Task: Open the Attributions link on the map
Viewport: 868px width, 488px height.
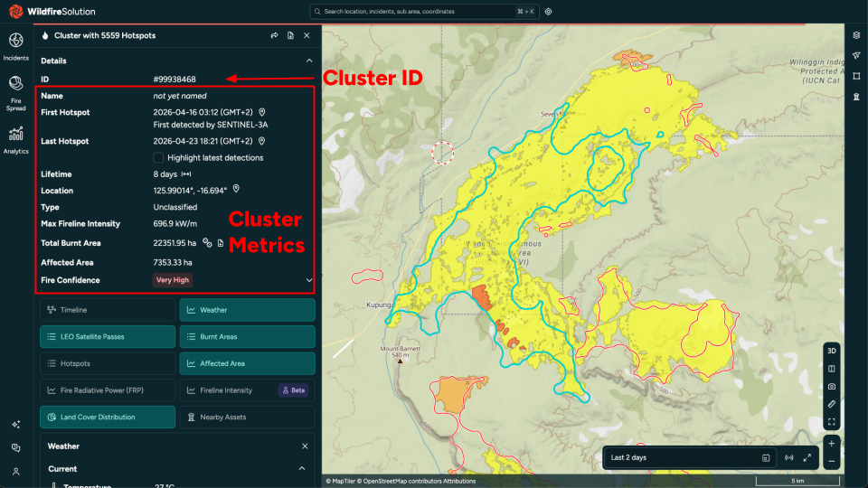Action: (459, 482)
